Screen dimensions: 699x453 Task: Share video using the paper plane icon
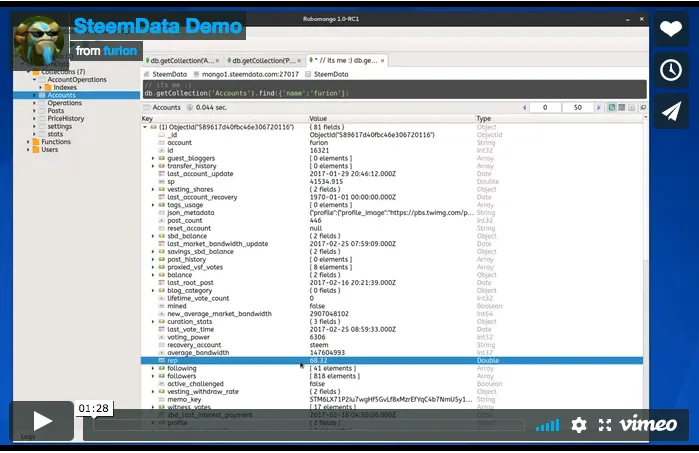pos(671,110)
